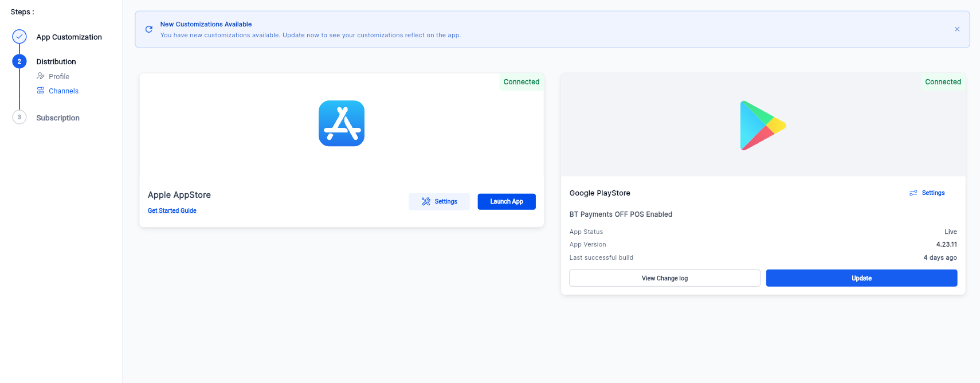Open Apple AppStore Settings

pyautogui.click(x=439, y=201)
